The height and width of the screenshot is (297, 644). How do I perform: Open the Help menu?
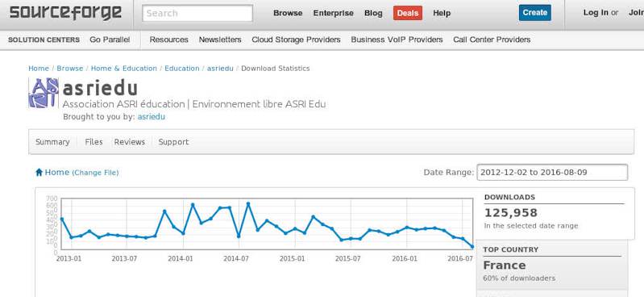[442, 13]
